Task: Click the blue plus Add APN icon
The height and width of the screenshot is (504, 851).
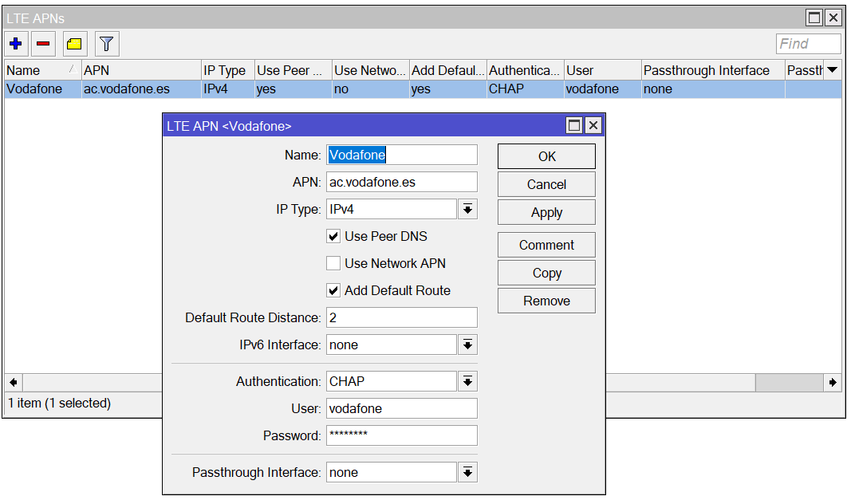Action: (15, 44)
